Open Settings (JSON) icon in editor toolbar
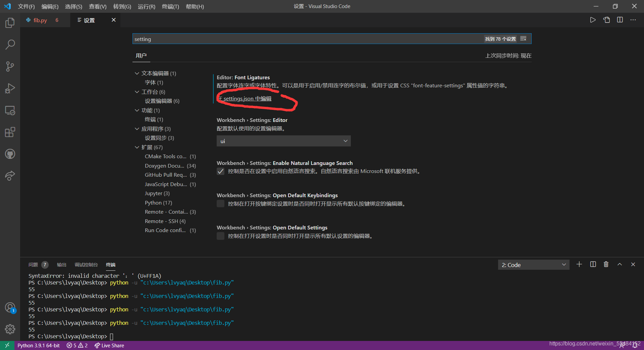 606,20
